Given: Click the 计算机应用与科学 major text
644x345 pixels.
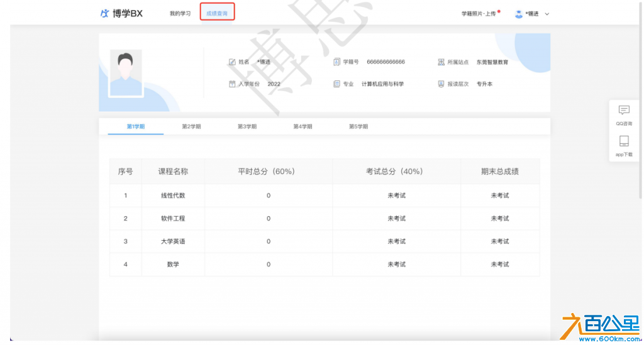Looking at the screenshot, I should [x=382, y=84].
